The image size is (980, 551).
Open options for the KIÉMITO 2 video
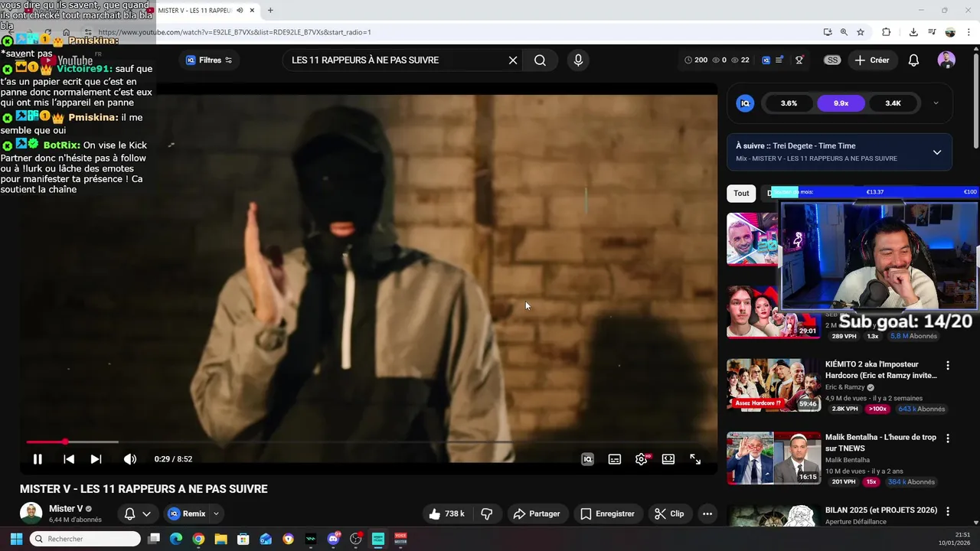point(948,366)
